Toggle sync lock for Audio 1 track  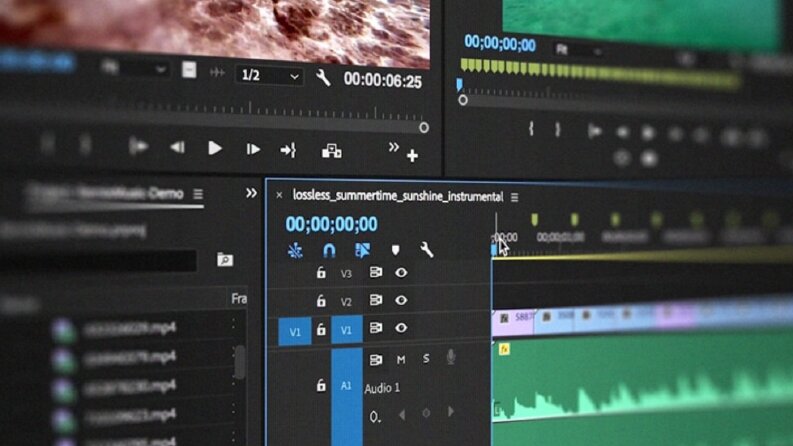coord(376,360)
